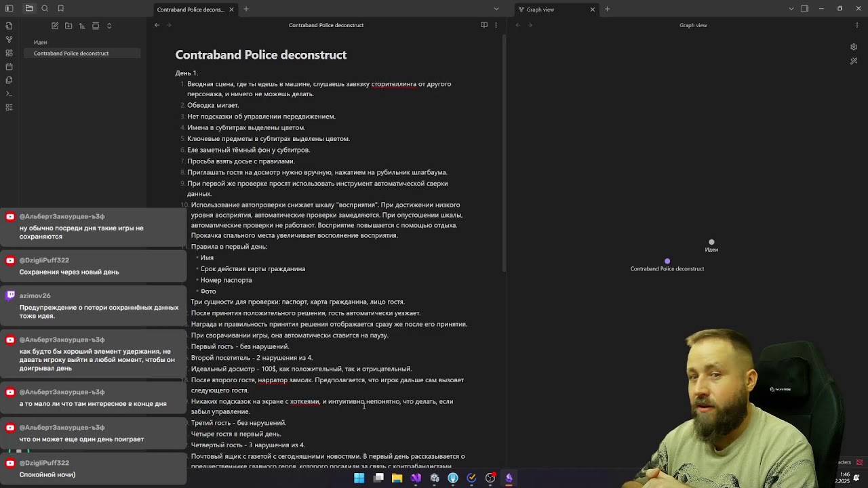Open the file explorer folder tab

(x=29, y=9)
